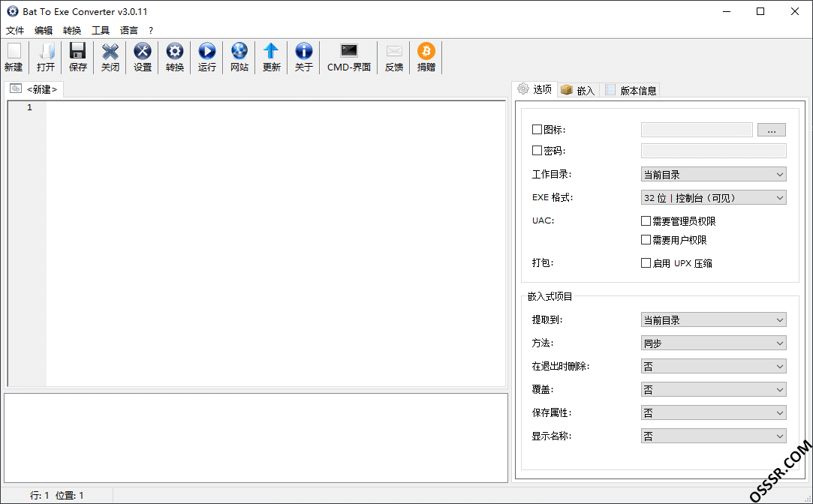Click the password input field

pos(713,151)
